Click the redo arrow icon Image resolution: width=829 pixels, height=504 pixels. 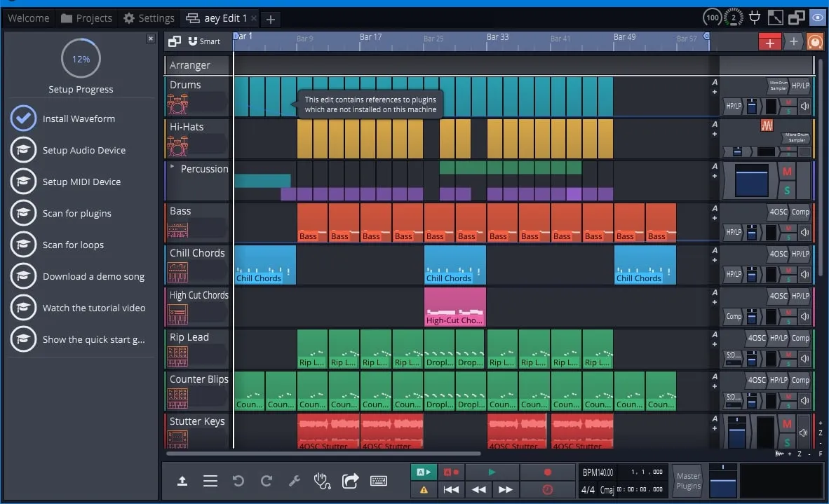[x=267, y=481]
